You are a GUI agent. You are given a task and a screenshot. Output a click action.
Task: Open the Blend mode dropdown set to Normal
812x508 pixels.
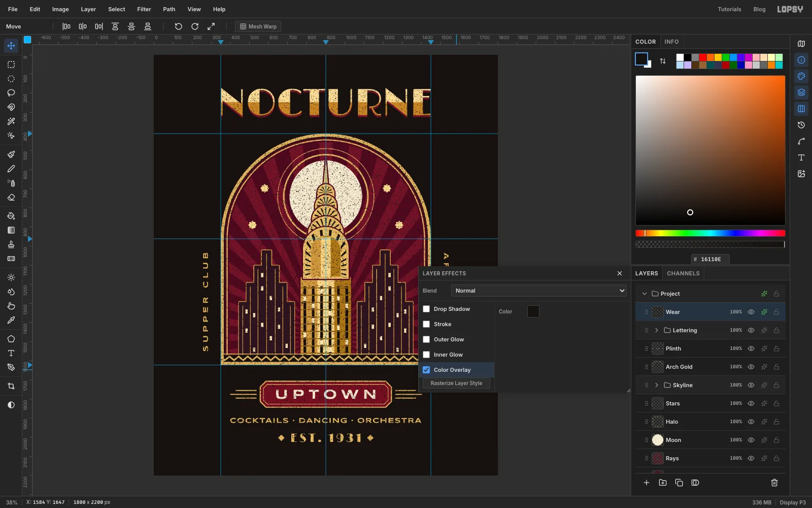point(539,291)
